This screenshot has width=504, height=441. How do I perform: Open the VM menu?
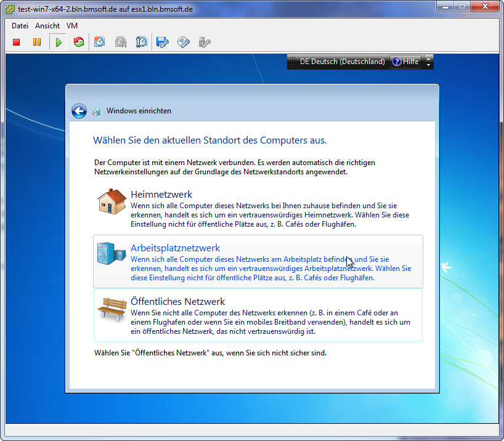[x=72, y=26]
